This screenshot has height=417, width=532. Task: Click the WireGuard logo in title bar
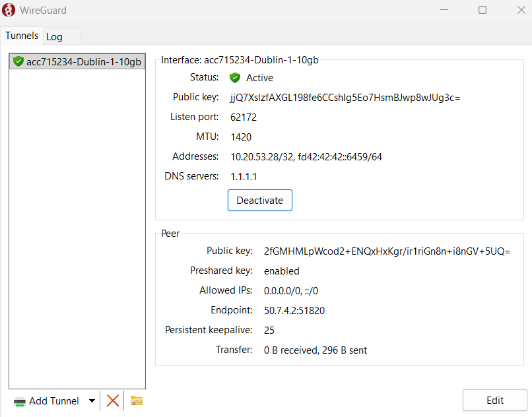[9, 10]
